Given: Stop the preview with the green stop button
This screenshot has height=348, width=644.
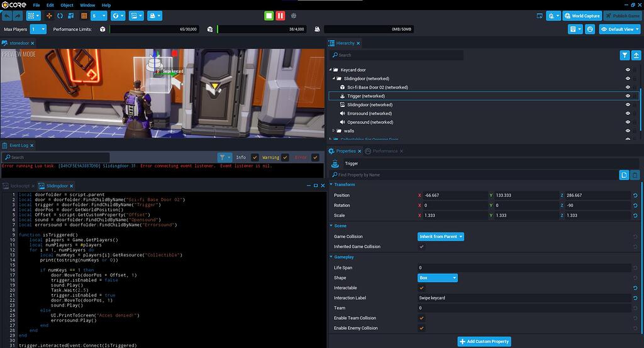Looking at the screenshot, I should (269, 16).
